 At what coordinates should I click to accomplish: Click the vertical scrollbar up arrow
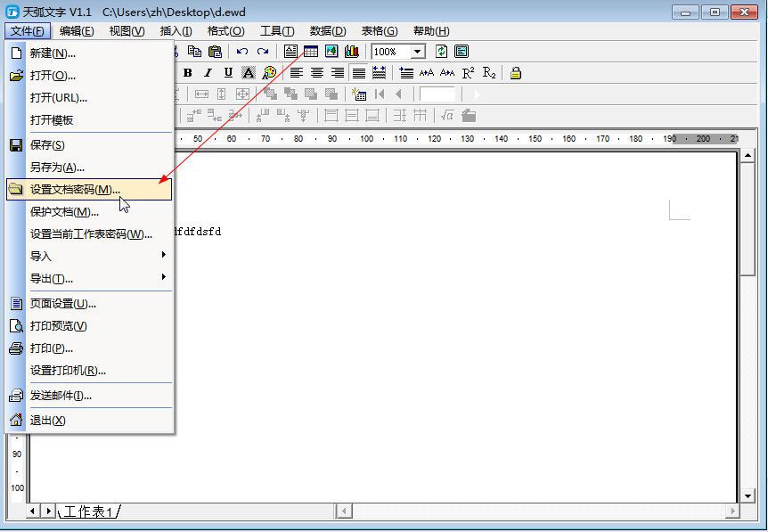(x=748, y=156)
